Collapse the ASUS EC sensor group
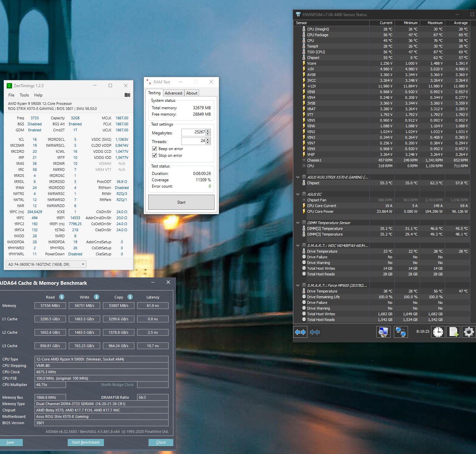The height and width of the screenshot is (454, 476). point(298,194)
